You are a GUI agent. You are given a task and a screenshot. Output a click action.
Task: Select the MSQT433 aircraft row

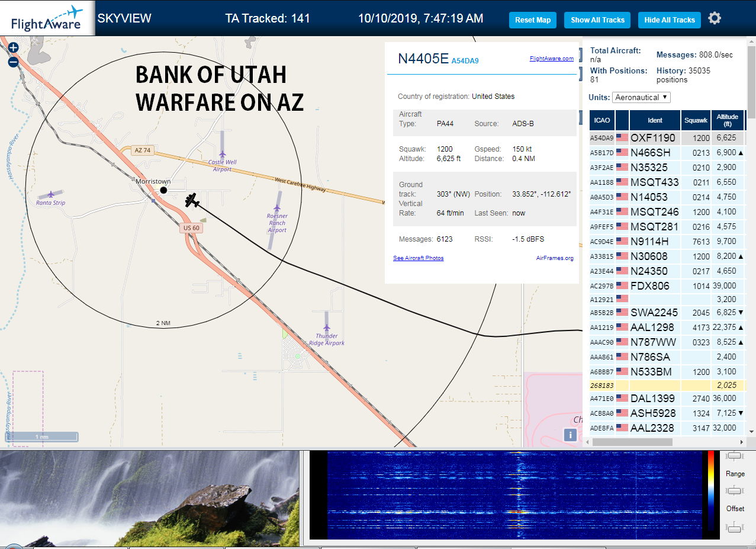tap(667, 182)
